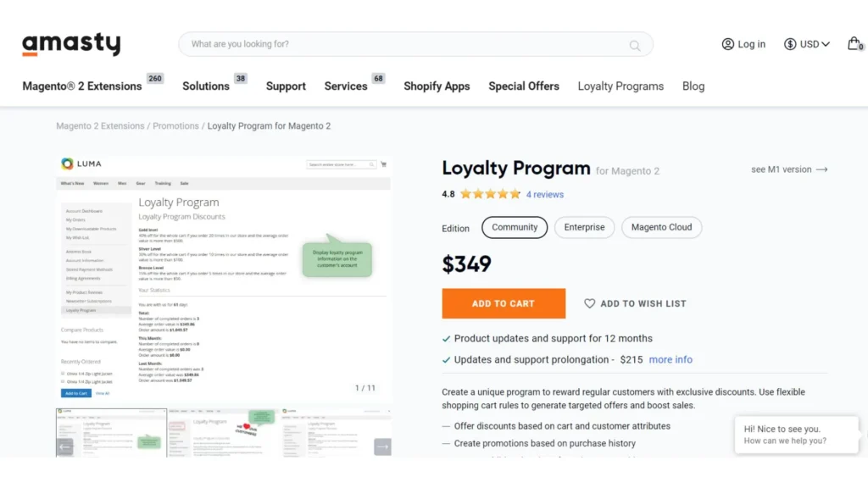Expand the Magento 2 Extensions menu
The width and height of the screenshot is (868, 488).
pyautogui.click(x=81, y=86)
